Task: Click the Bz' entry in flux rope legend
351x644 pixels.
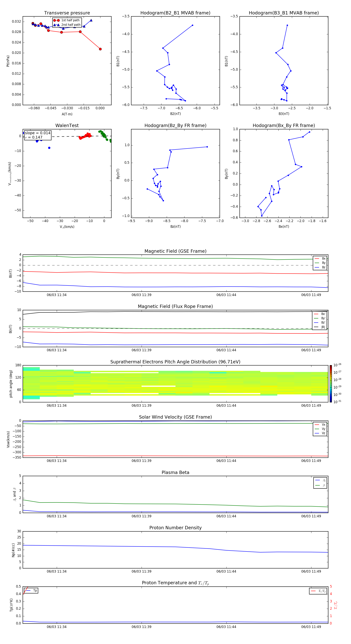Action: pos(320,323)
